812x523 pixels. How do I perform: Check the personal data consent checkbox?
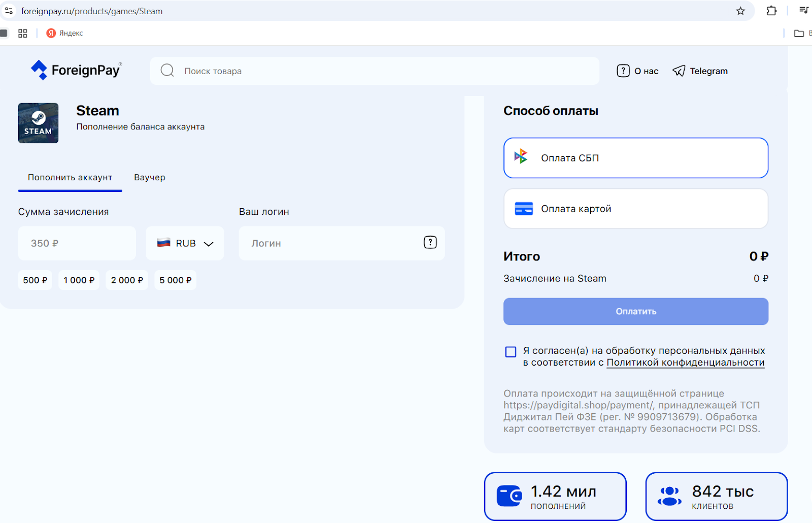(511, 352)
